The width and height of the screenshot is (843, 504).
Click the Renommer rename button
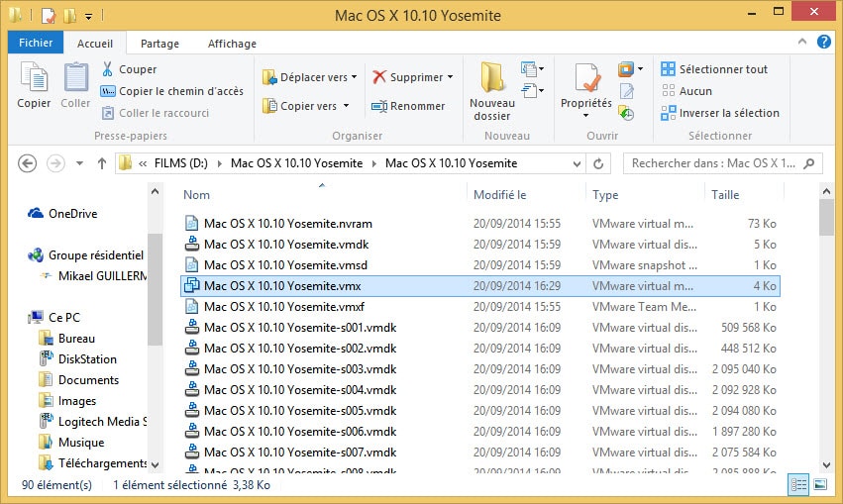408,106
